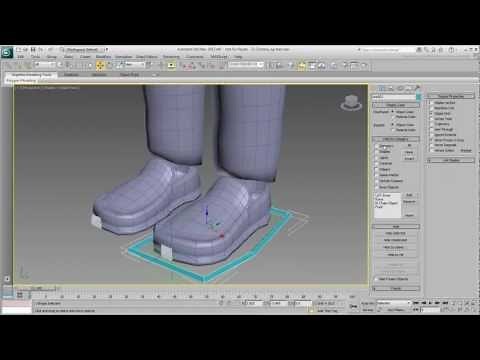Viewport: 480px width, 360px height.
Task: Go to the end frame control
Action: (x=445, y=303)
